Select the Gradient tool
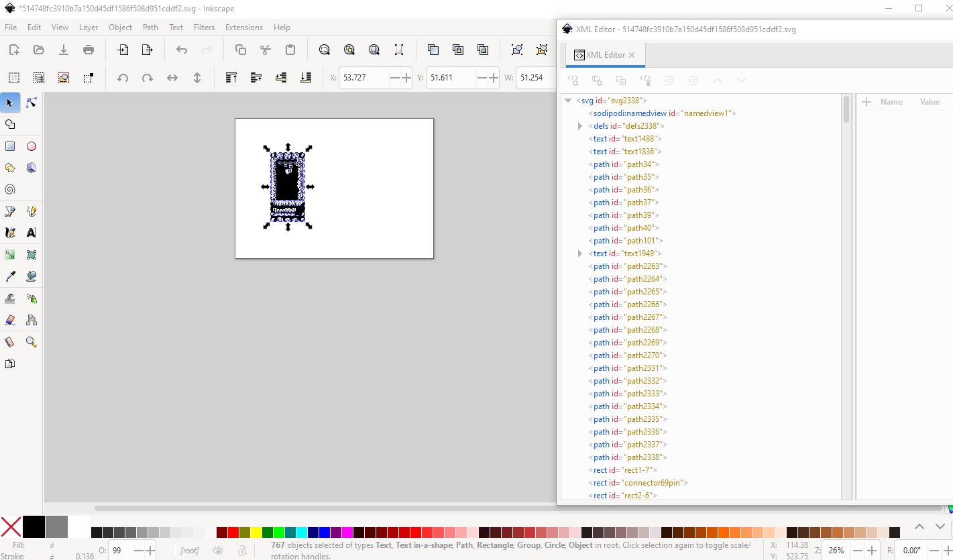The image size is (953, 560). 10,255
